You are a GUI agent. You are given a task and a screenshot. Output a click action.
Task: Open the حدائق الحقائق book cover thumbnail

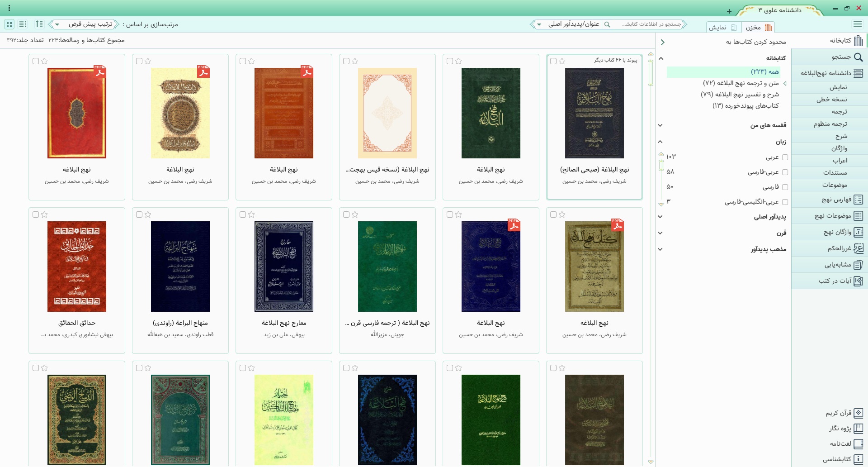[x=77, y=267]
